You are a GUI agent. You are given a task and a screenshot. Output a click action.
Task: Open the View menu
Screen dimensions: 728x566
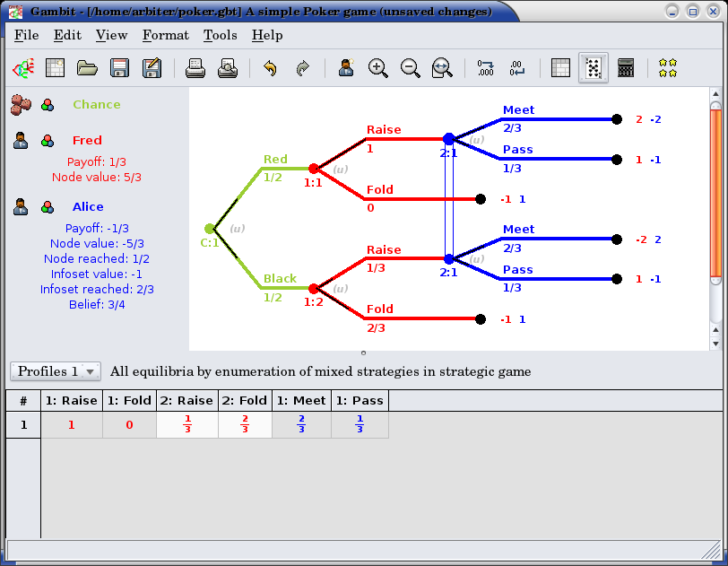111,35
